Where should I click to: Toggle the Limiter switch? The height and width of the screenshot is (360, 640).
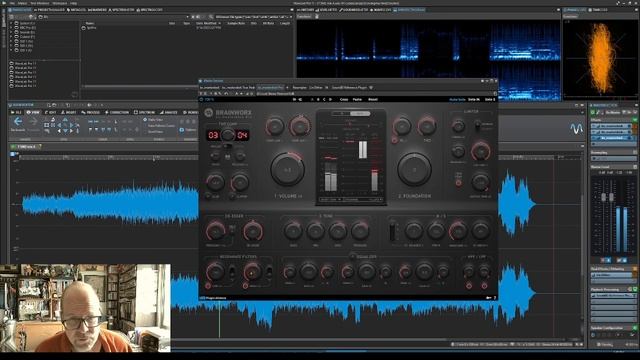477,126
